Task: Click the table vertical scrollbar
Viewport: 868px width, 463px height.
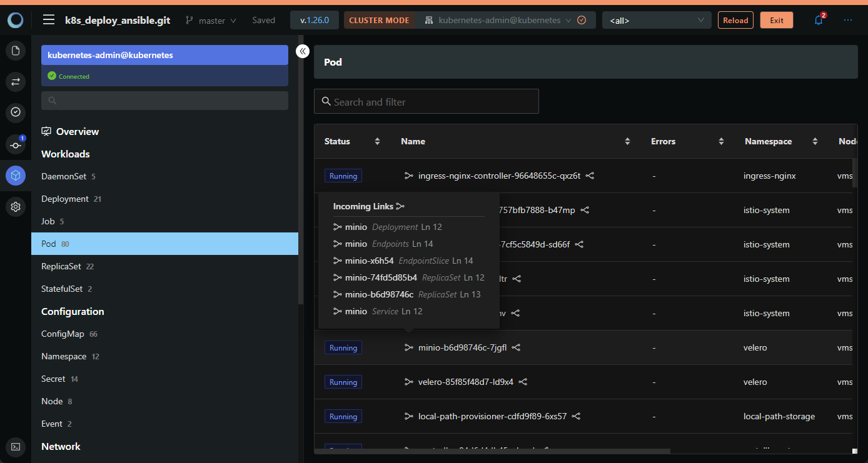Action: point(854,173)
